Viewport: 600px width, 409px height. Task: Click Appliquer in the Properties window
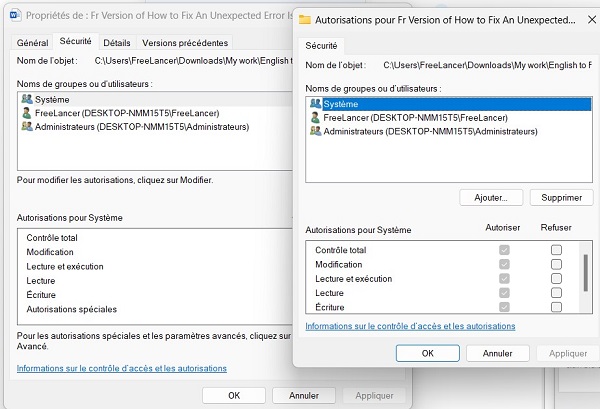pos(374,395)
